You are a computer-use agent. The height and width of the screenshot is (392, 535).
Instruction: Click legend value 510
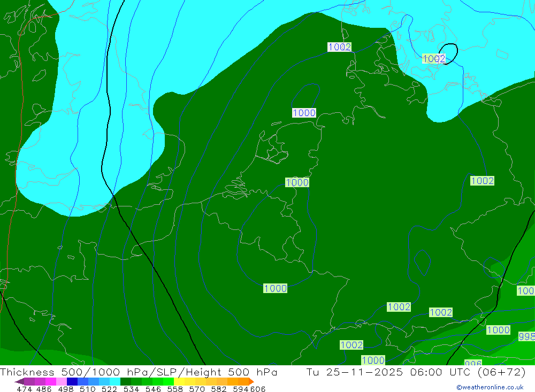[x=87, y=389]
